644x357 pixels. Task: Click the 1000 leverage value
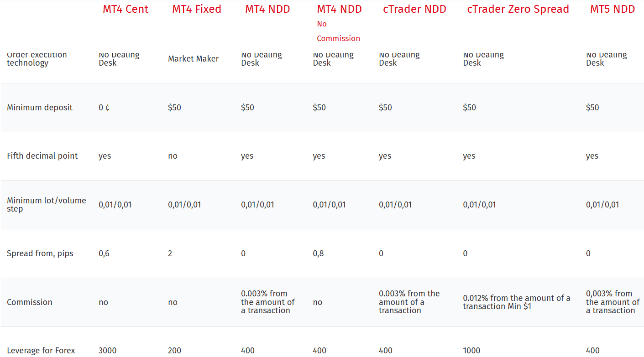coord(471,351)
